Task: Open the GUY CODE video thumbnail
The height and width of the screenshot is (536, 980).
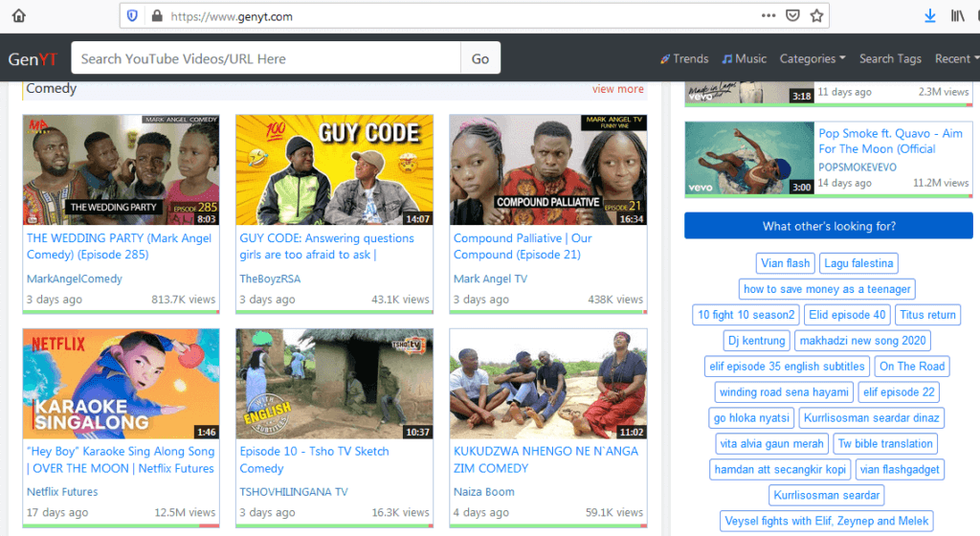Action: pos(334,169)
